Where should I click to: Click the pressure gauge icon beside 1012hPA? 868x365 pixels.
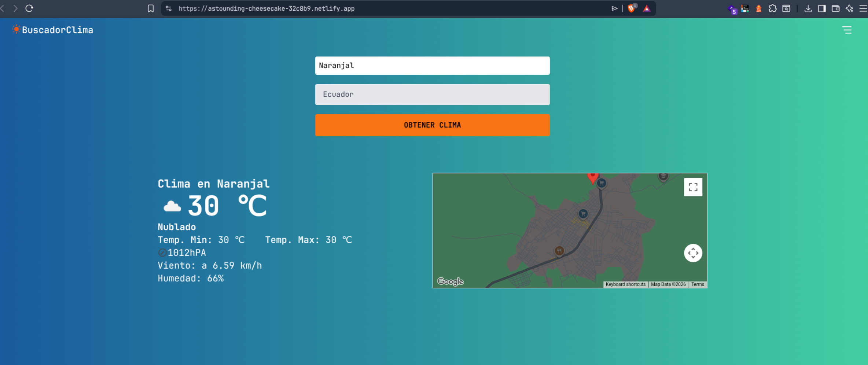tap(162, 252)
